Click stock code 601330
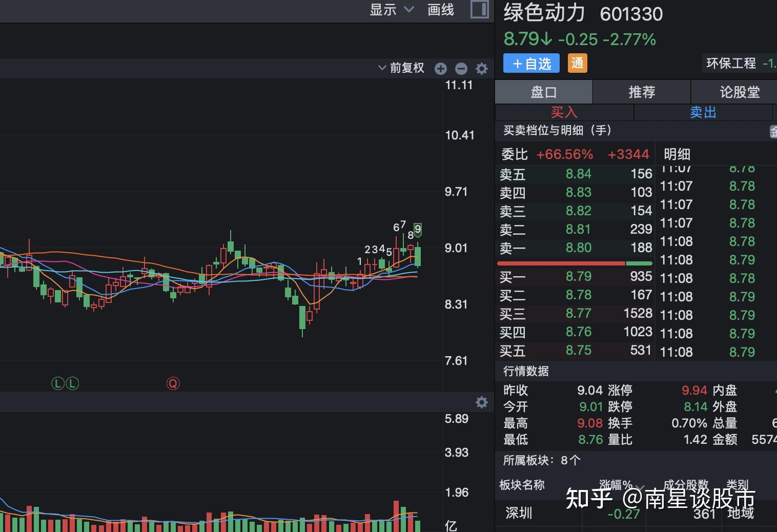This screenshot has height=532, width=777. click(631, 14)
